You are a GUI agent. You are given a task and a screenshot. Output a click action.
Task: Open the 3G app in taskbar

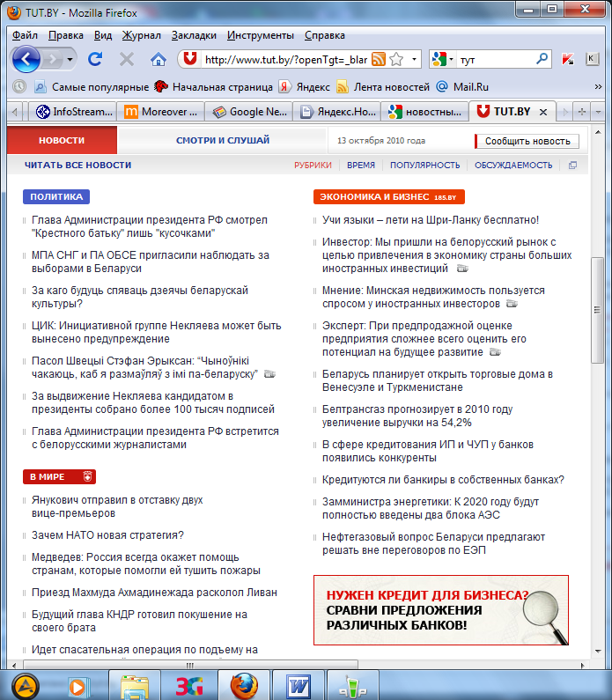click(x=189, y=686)
